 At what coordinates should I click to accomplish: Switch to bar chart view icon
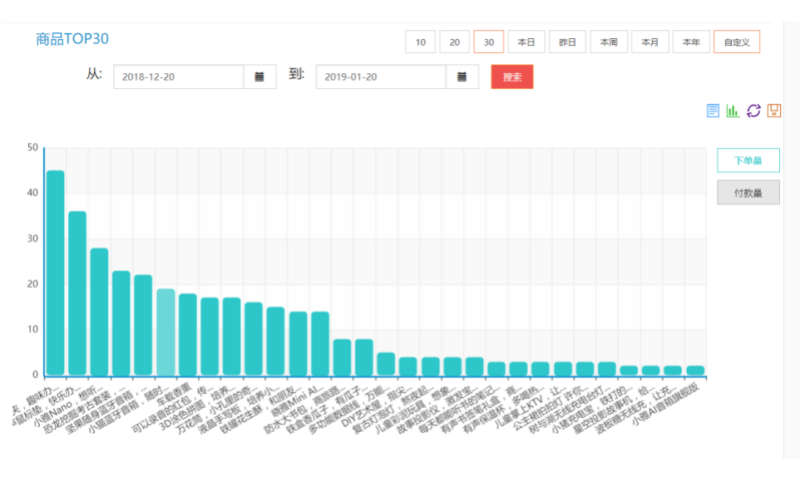coord(733,111)
